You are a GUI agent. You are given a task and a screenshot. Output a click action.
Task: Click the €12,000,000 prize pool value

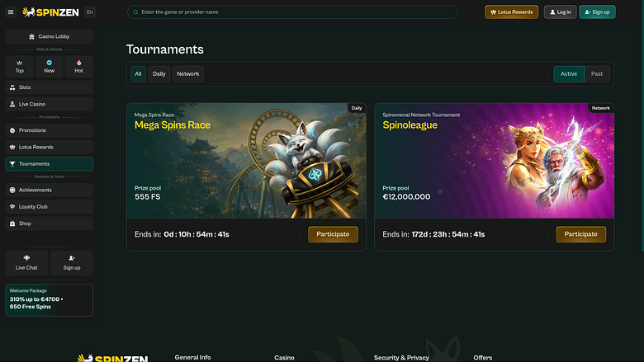coord(406,197)
